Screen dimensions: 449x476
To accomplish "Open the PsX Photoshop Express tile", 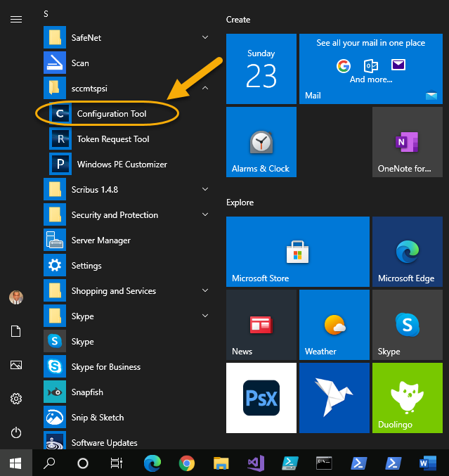I will (x=261, y=397).
